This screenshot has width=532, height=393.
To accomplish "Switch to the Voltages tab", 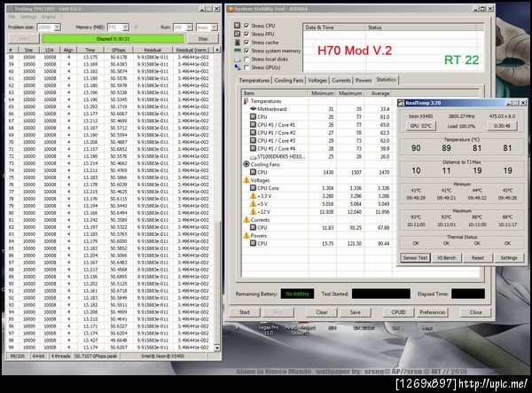I will click(317, 81).
